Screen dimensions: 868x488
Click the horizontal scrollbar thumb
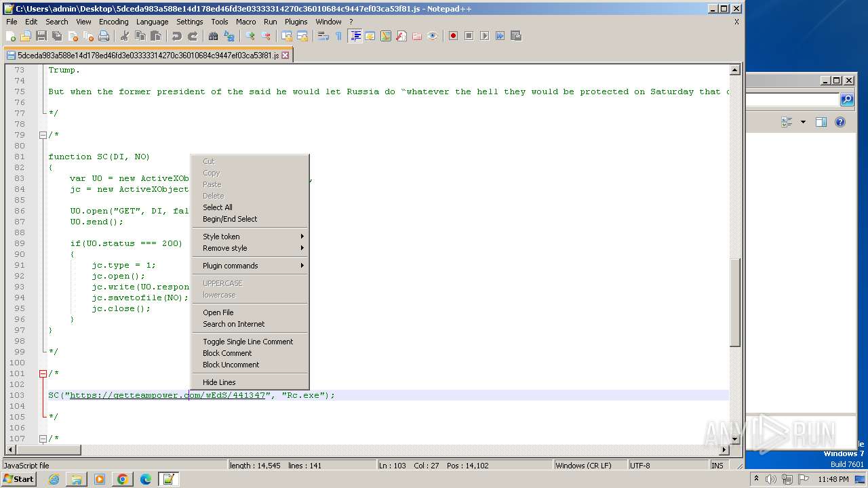(x=49, y=449)
